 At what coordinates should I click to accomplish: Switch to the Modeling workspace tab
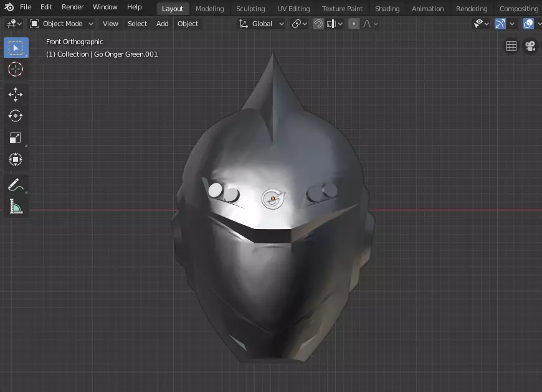click(x=210, y=9)
